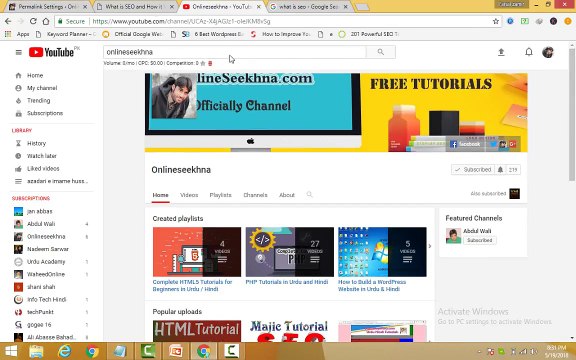
Task: Click the search magnifier button
Action: (381, 52)
